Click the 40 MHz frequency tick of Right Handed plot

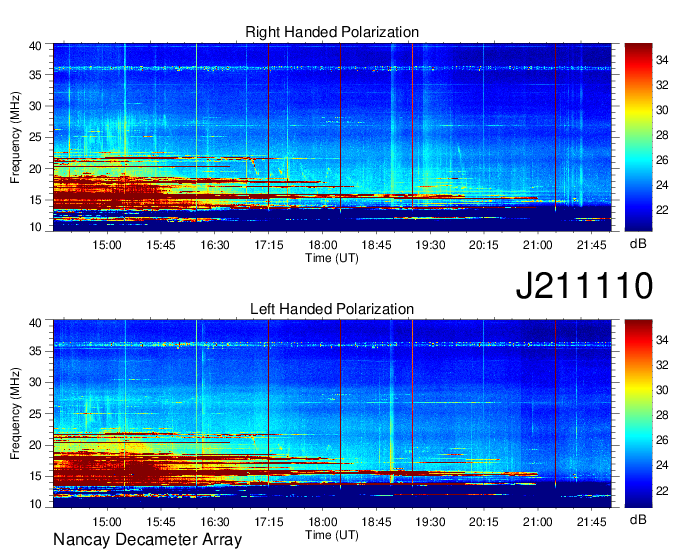click(36, 46)
